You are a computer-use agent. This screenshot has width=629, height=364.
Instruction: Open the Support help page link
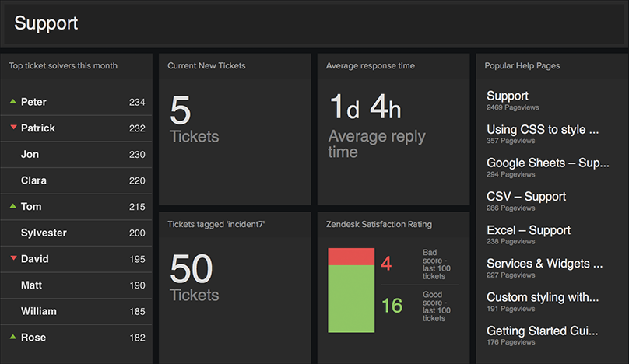508,96
